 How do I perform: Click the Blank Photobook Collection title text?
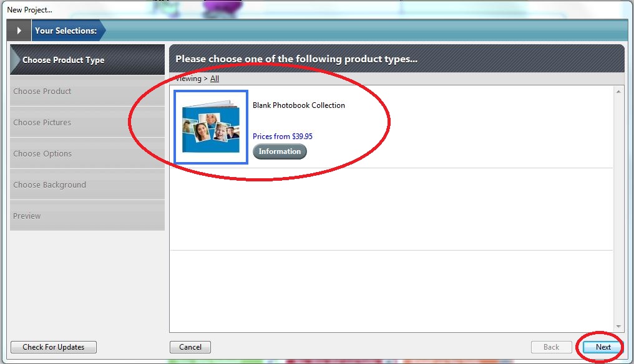pos(299,105)
